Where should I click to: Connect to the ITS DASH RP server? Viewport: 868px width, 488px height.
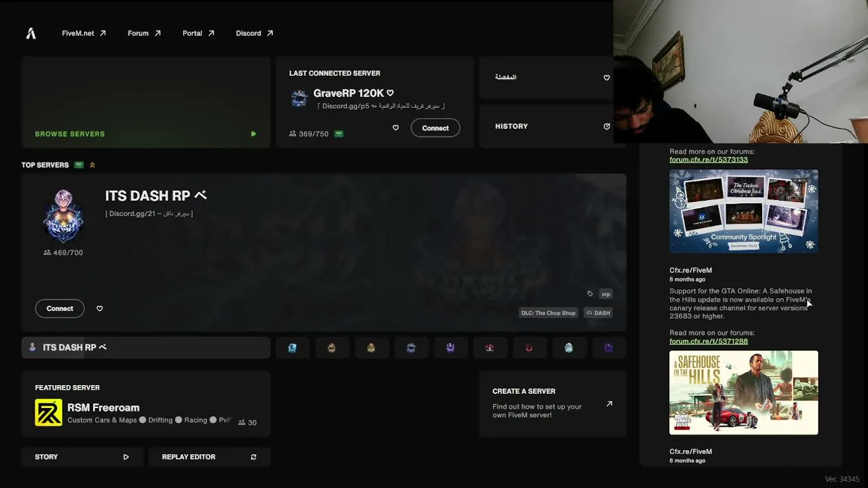(x=60, y=308)
